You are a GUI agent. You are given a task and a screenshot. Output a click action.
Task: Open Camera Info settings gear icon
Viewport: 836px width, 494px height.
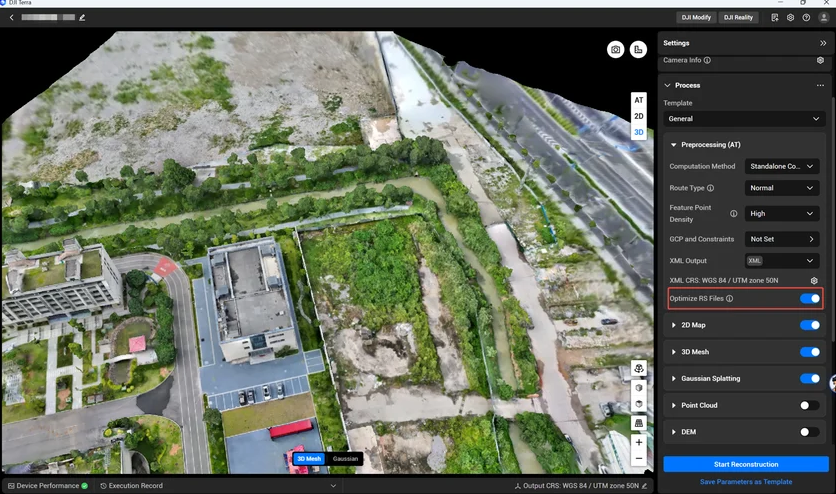[x=820, y=60]
